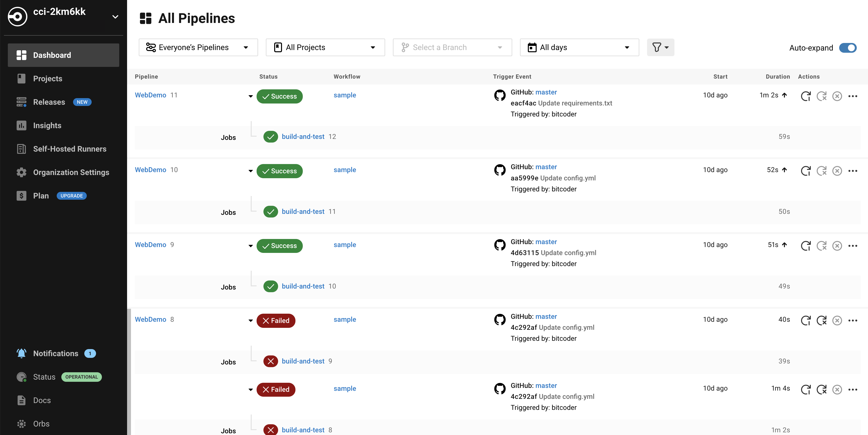The height and width of the screenshot is (435, 868).
Task: Rerun workflow for WebDemo 10
Action: (x=806, y=171)
